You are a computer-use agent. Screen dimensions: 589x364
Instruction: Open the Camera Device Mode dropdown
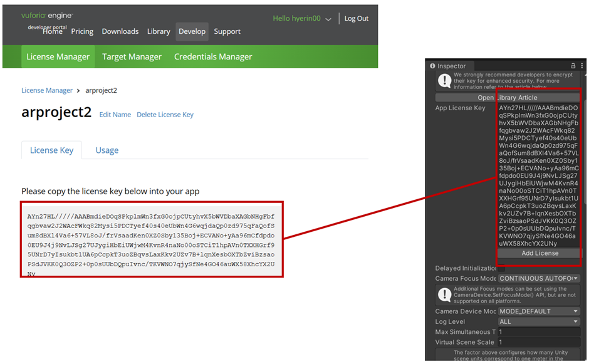(x=539, y=311)
